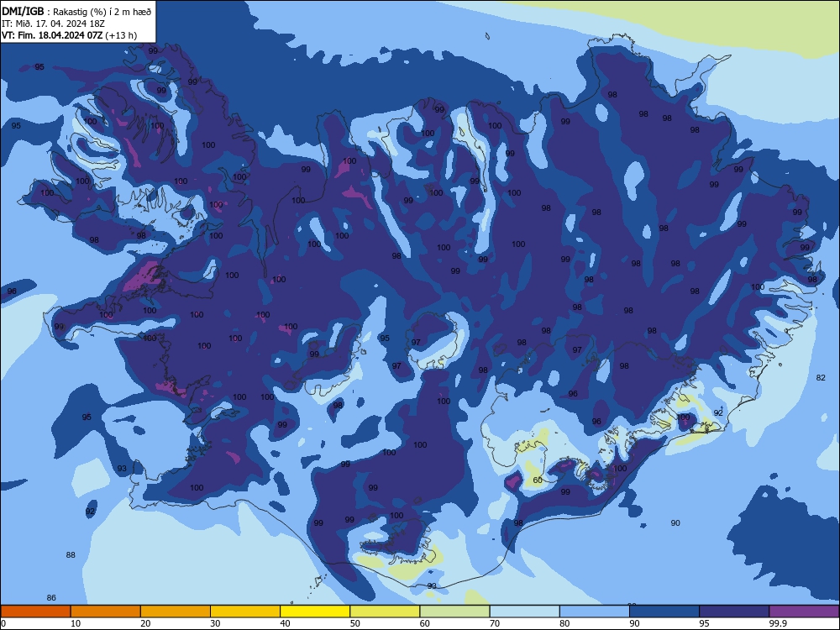Click the 0–10 dark orange legend swatch

tap(35, 612)
